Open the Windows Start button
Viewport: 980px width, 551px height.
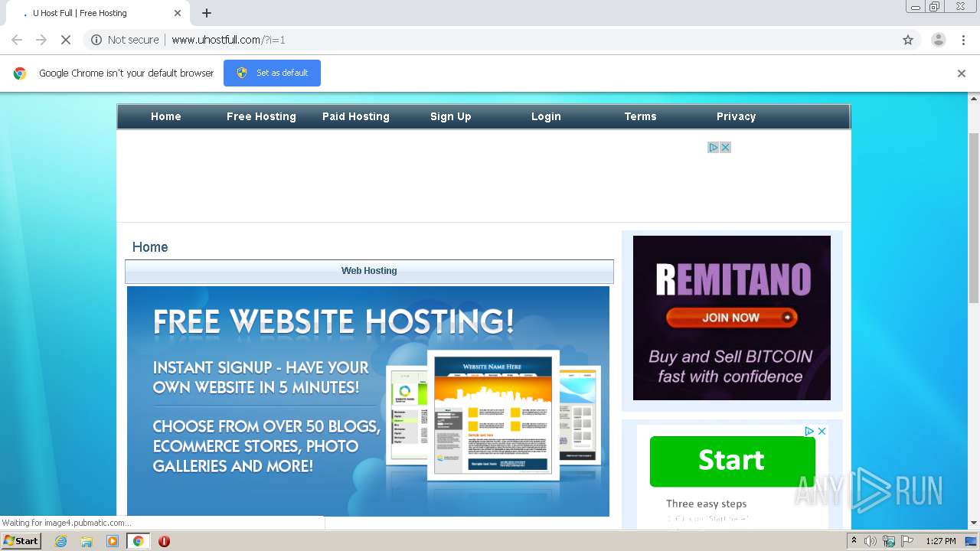(x=21, y=541)
